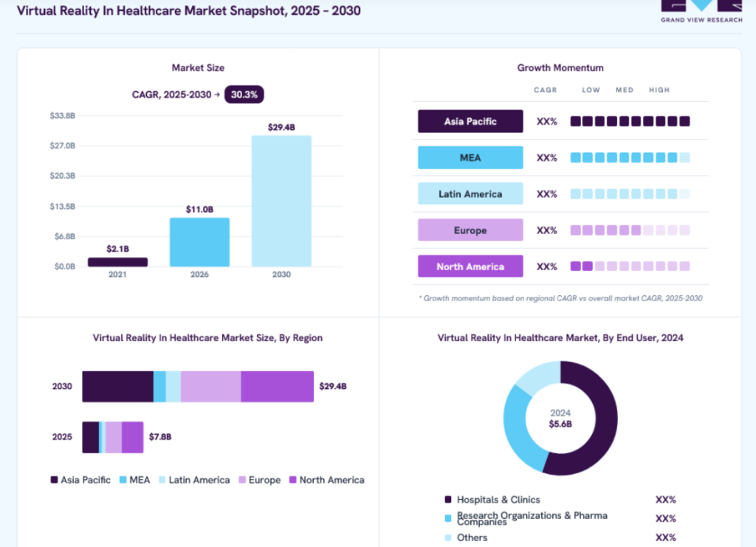Click the Market Size, By Region chart title
The height and width of the screenshot is (547, 756).
pyautogui.click(x=207, y=338)
